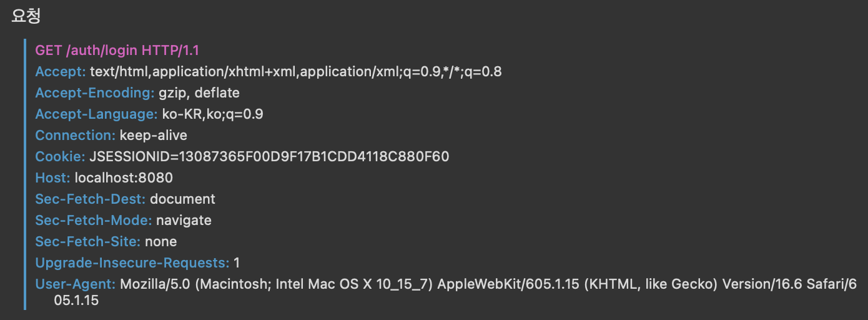Click the keep-alive value
The image size is (868, 320).
click(153, 136)
